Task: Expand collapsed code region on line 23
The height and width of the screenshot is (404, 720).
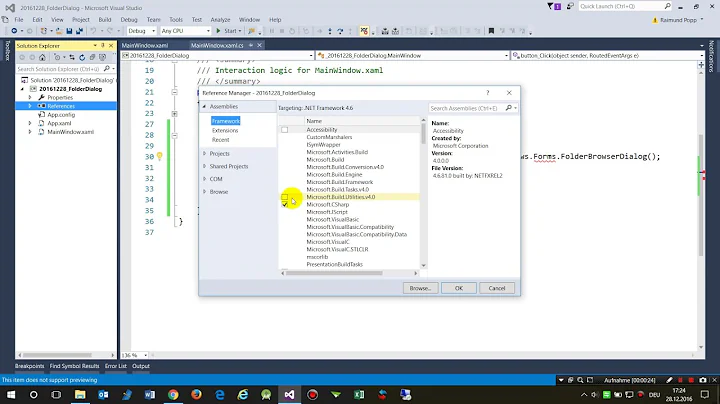Action: [174, 113]
